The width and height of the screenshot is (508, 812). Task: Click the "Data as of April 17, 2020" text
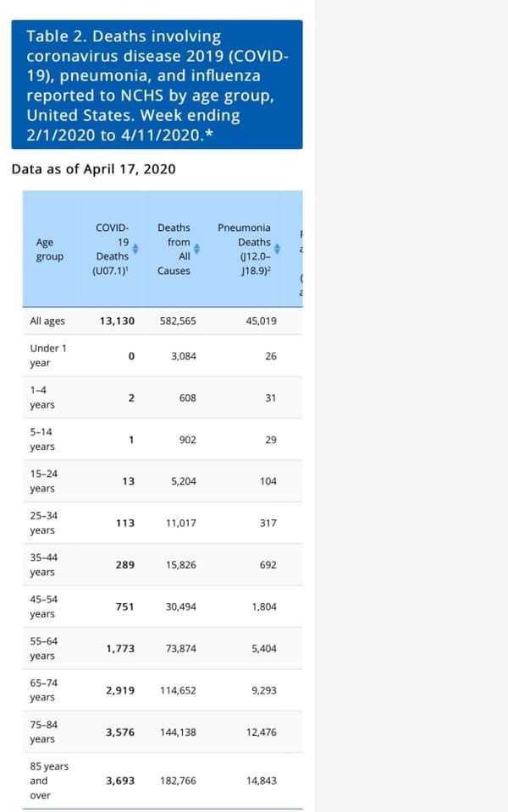pos(94,169)
